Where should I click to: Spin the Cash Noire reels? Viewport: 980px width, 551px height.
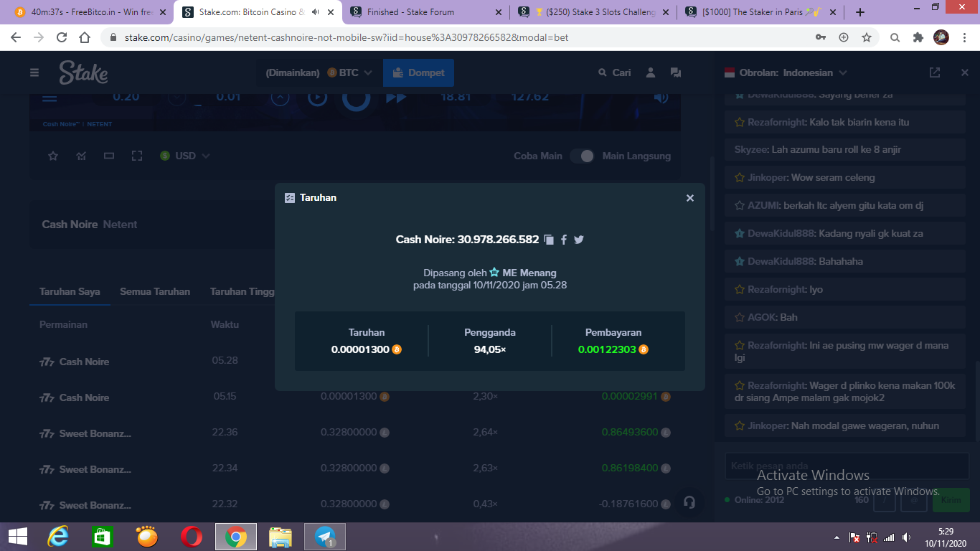pyautogui.click(x=356, y=98)
